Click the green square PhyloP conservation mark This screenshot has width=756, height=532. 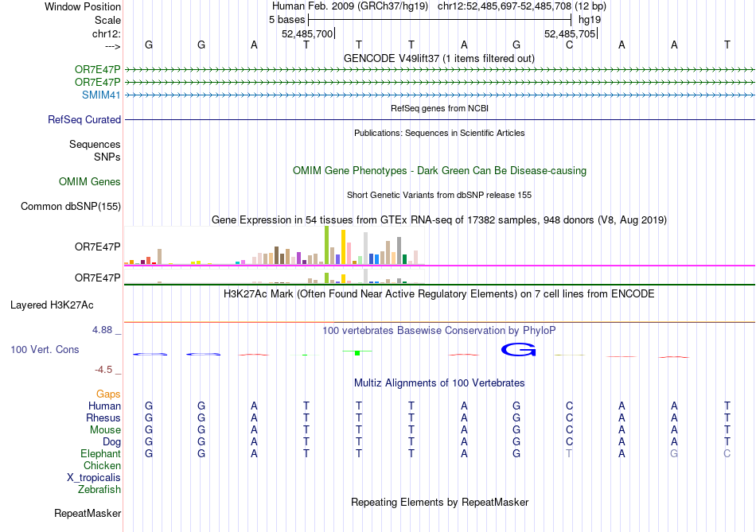click(357, 353)
